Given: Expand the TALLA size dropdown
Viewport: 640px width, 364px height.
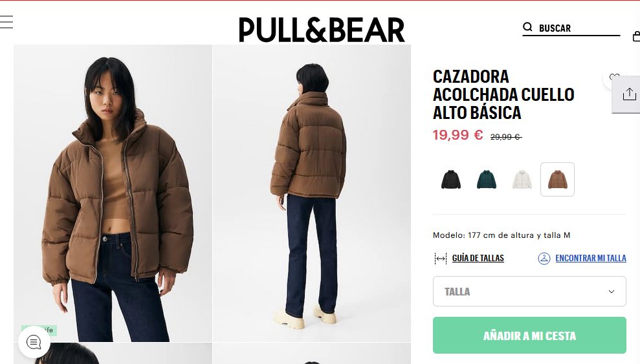Looking at the screenshot, I should (529, 292).
